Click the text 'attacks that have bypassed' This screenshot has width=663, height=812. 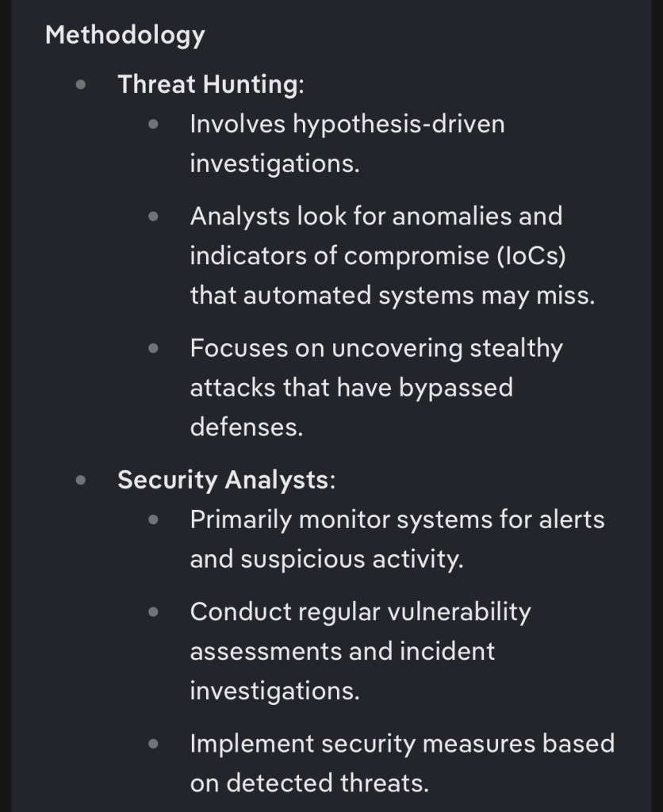[x=351, y=387]
